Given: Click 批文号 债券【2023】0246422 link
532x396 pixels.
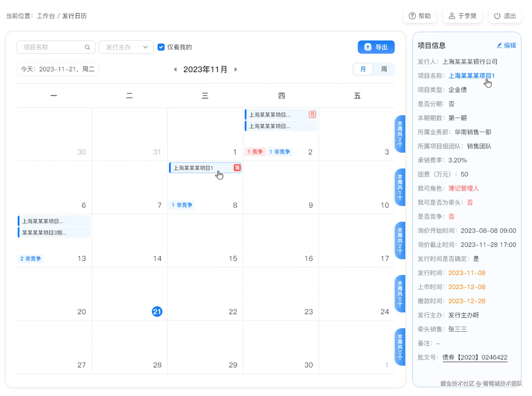Looking at the screenshot, I should pyautogui.click(x=475, y=357).
